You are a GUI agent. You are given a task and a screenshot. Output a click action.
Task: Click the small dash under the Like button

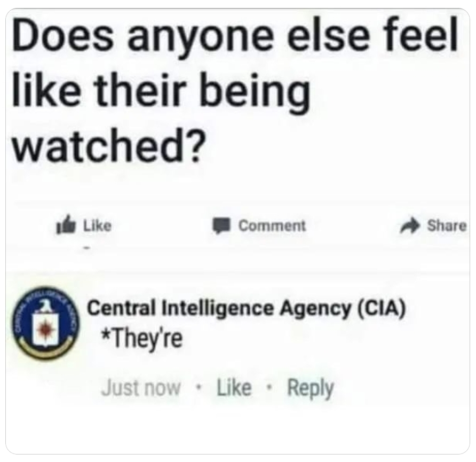pyautogui.click(x=87, y=248)
